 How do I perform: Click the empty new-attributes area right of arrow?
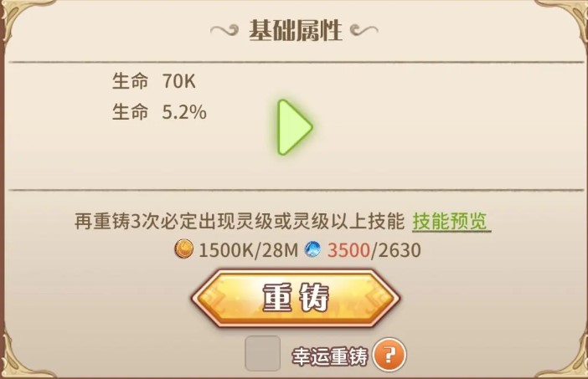[446, 127]
